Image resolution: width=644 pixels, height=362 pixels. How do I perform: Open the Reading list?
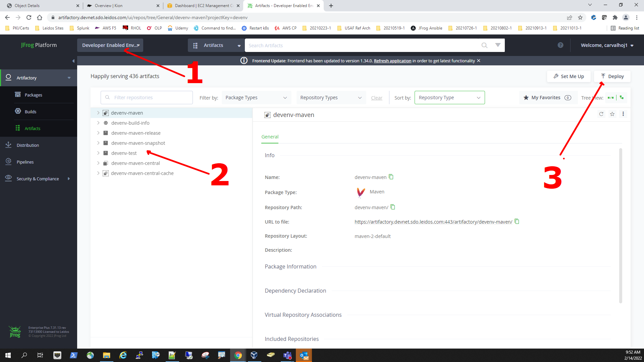[625, 28]
